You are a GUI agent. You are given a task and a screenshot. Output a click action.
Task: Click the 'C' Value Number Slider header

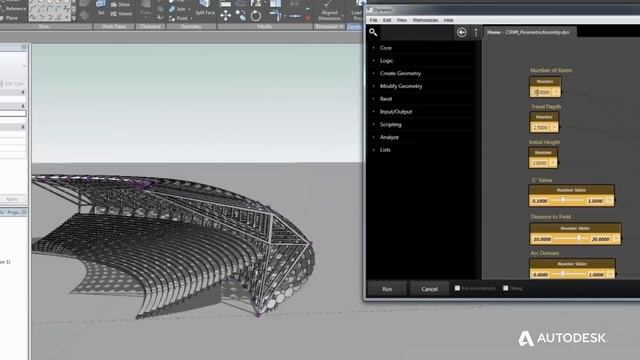point(571,190)
